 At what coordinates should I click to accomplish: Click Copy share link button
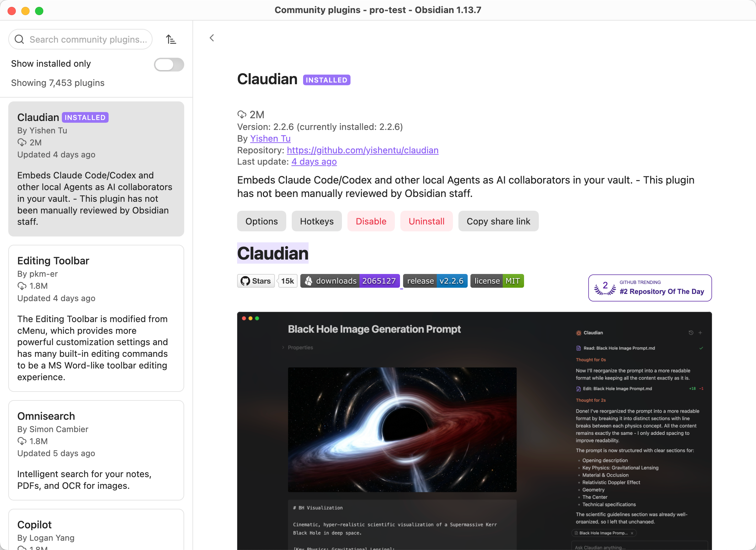[x=498, y=221]
